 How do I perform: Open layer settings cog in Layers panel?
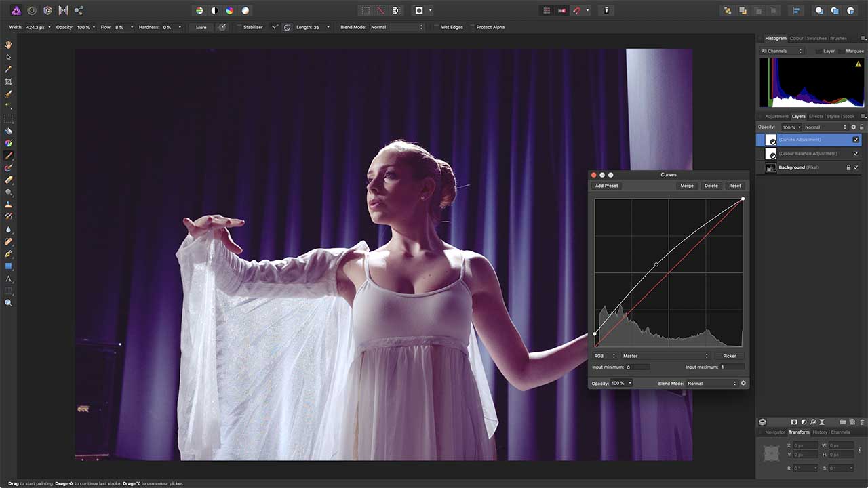click(854, 127)
